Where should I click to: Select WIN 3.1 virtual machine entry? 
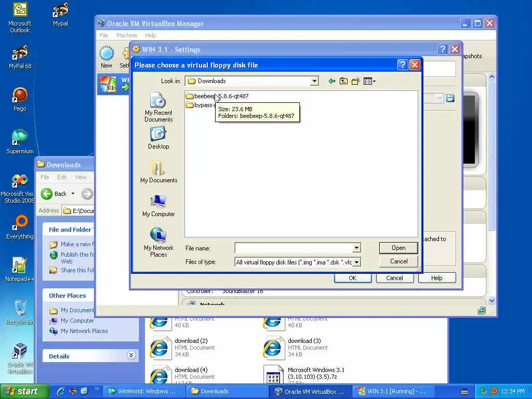click(113, 84)
